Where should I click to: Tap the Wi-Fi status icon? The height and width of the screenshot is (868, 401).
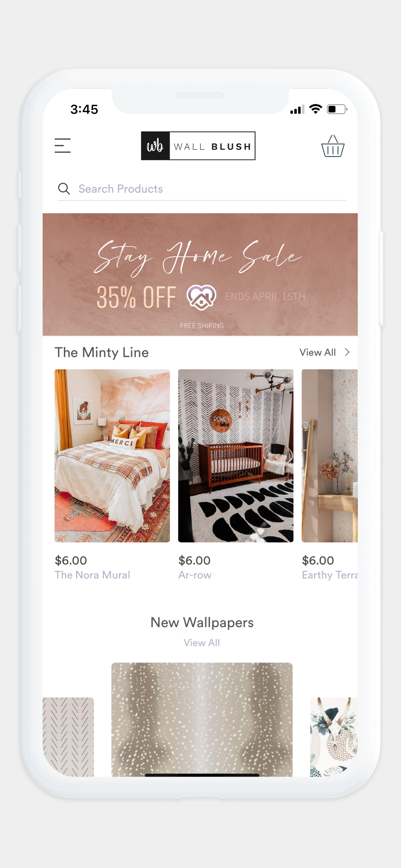(x=316, y=109)
